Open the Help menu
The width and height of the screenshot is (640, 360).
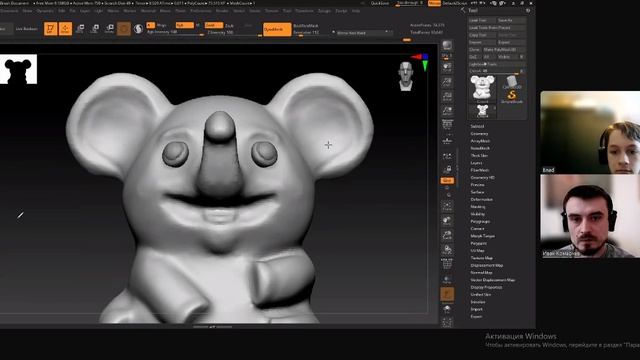coord(356,11)
